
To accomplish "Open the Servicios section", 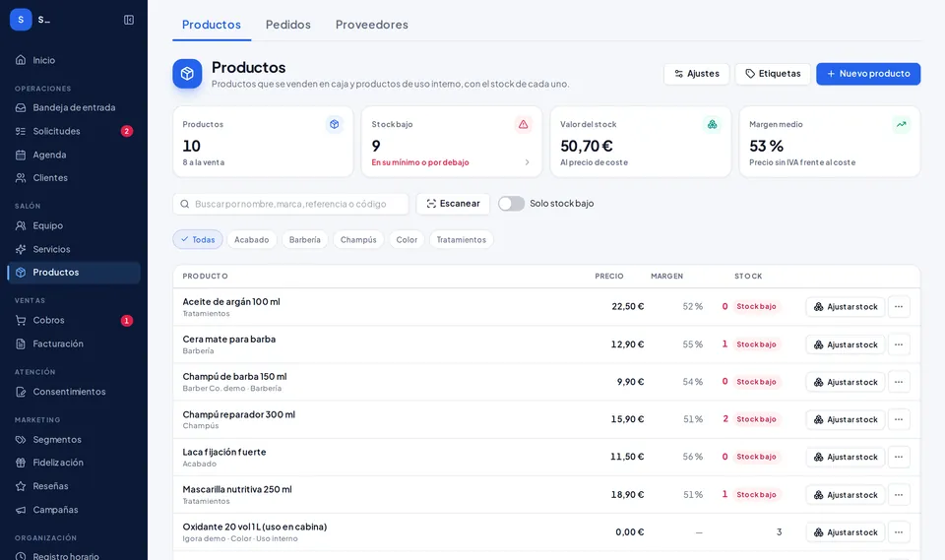I will 74,249.
